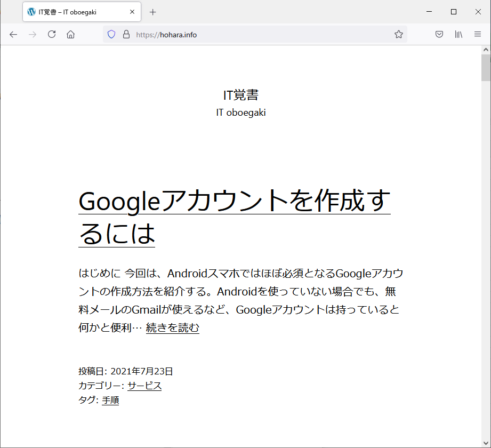
Task: Show site security padlock information
Action: click(126, 35)
